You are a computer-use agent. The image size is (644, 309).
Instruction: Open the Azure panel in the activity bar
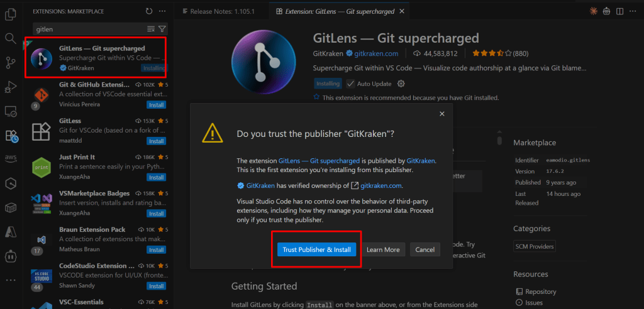[x=10, y=232]
